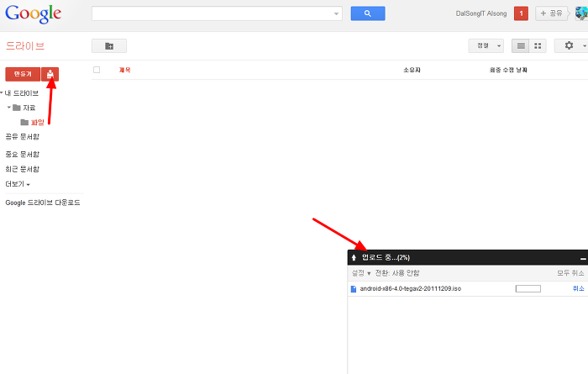
Task: Toggle the select-all files checkbox
Action: click(x=97, y=70)
